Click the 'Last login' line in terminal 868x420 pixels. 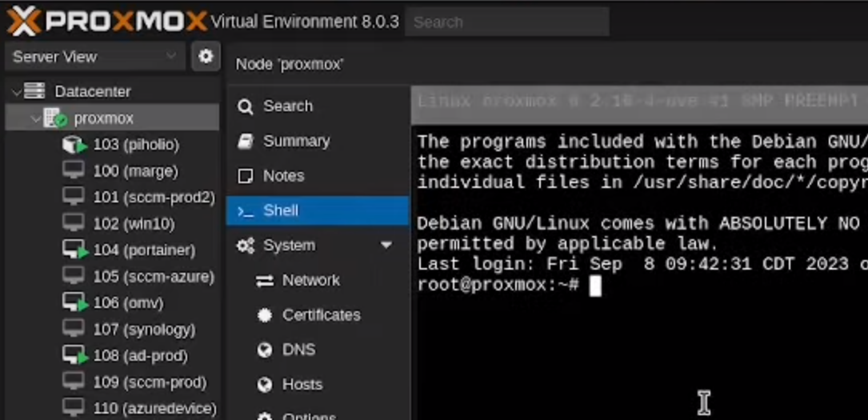click(x=642, y=265)
